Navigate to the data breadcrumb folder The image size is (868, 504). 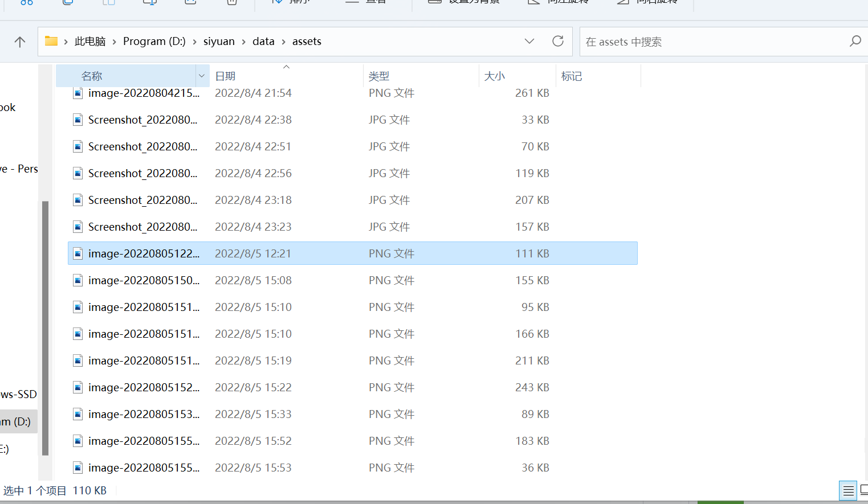(263, 41)
